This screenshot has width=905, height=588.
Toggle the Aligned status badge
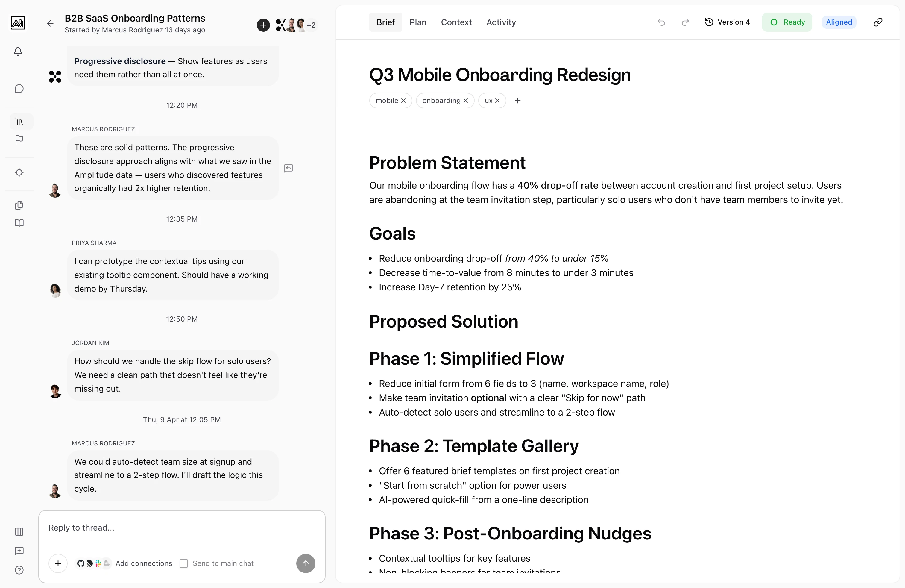tap(839, 22)
